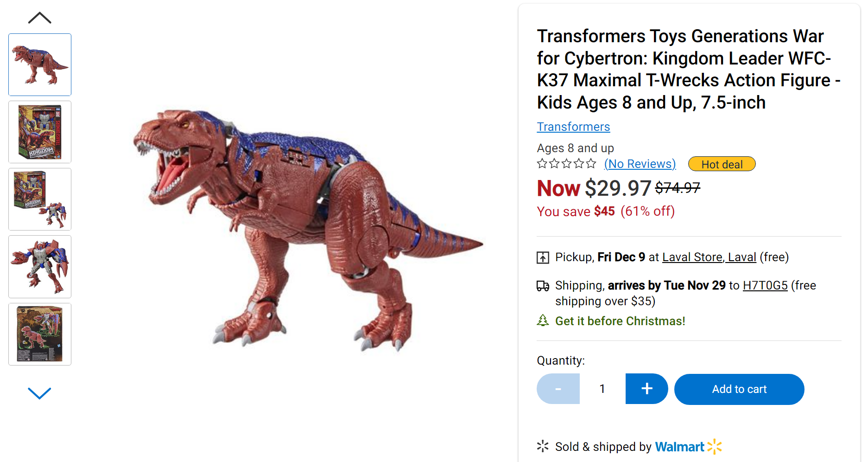Open the Transformers brand link
Viewport: 868px width, 462px height.
point(573,127)
